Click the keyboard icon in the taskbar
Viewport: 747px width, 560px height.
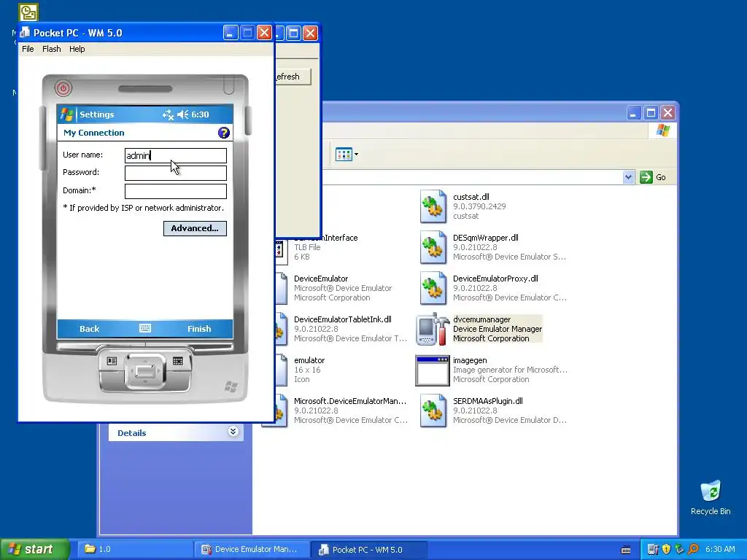tap(626, 550)
